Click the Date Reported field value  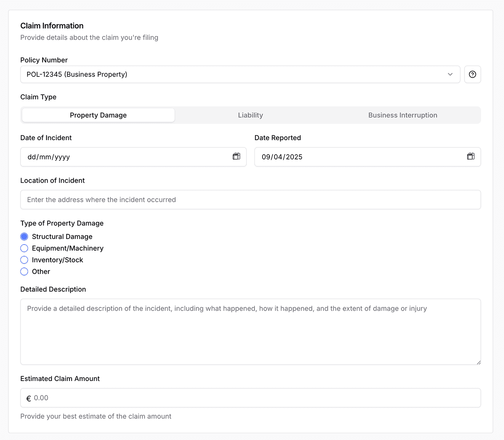pyautogui.click(x=282, y=157)
